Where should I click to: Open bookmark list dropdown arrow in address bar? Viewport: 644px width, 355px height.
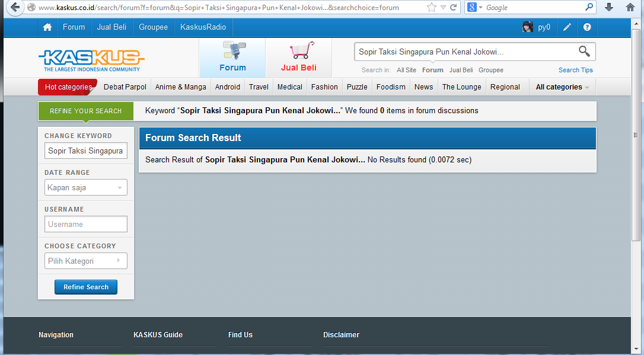coord(443,7)
